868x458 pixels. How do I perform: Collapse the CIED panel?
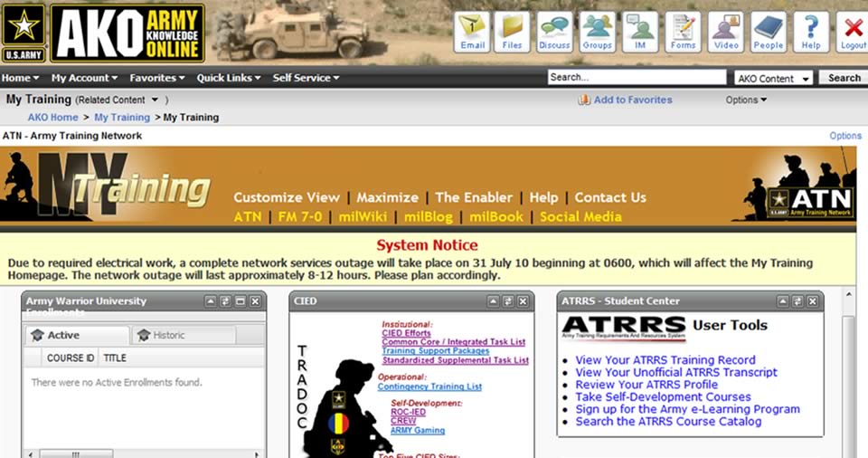494,301
